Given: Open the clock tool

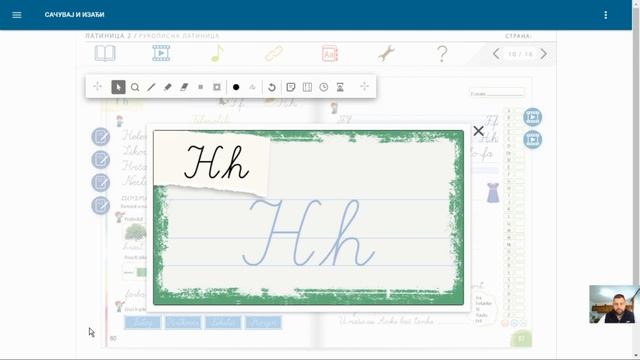Looking at the screenshot, I should point(324,87).
